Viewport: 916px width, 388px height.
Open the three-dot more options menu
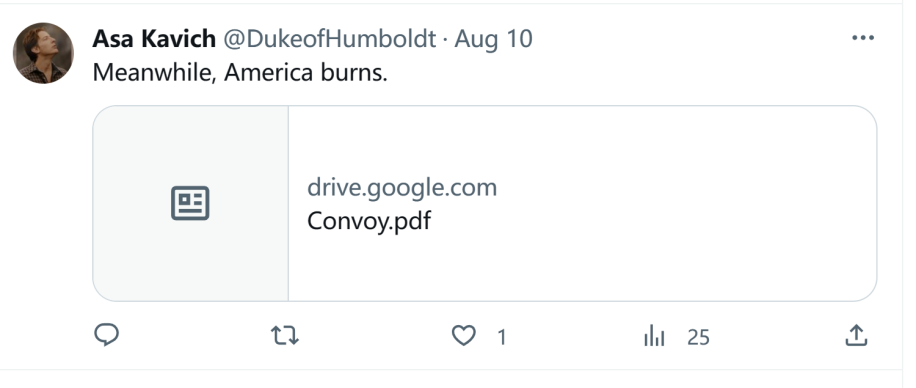point(863,38)
